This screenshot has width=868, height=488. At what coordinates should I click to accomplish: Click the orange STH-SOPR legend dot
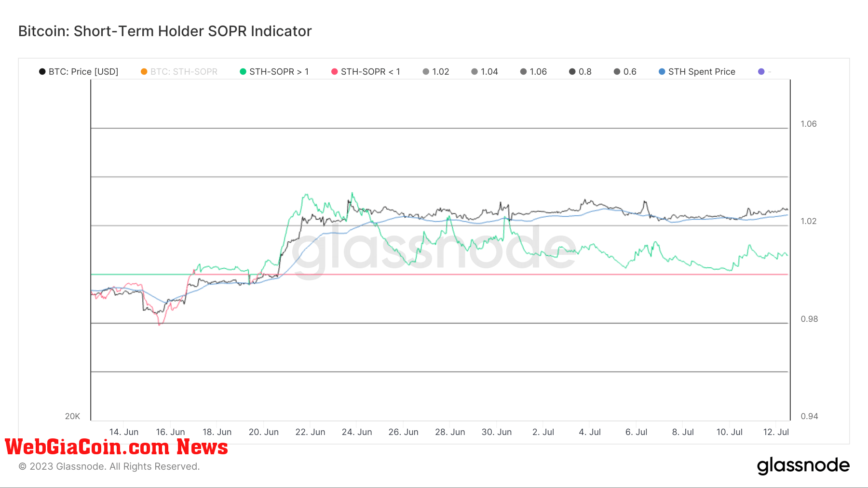[x=144, y=72]
